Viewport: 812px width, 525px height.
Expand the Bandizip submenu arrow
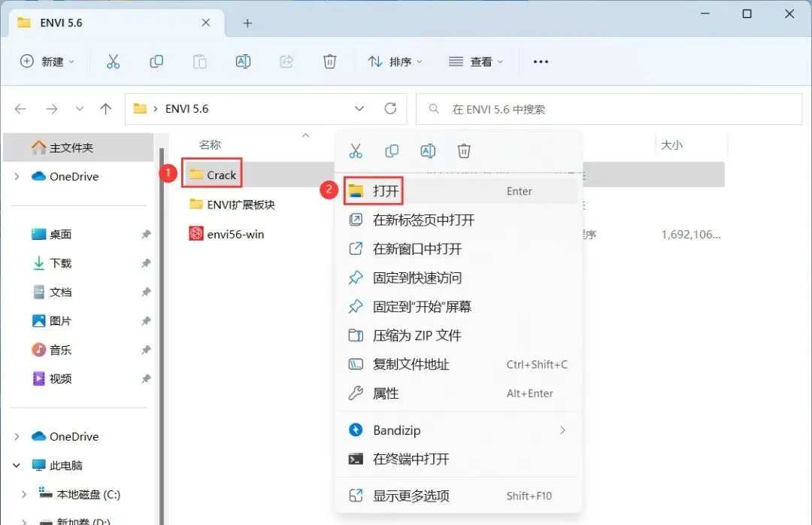[562, 430]
